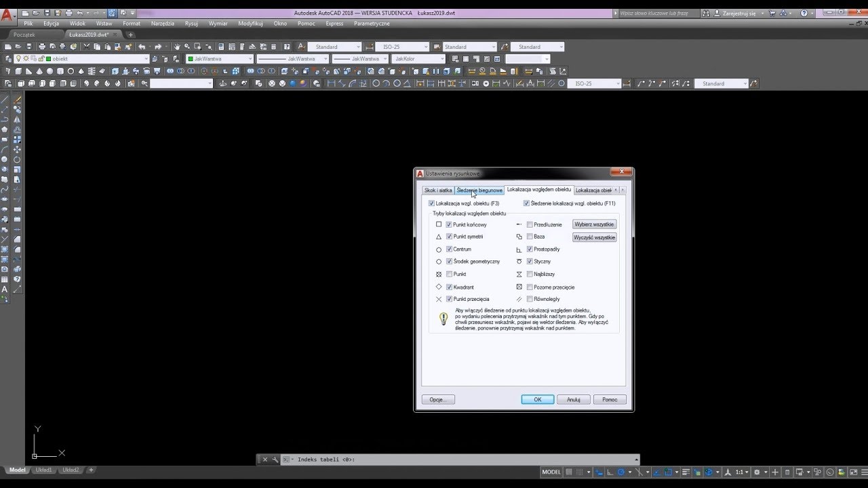Click Save icon in quick access toolbar

tap(47, 13)
